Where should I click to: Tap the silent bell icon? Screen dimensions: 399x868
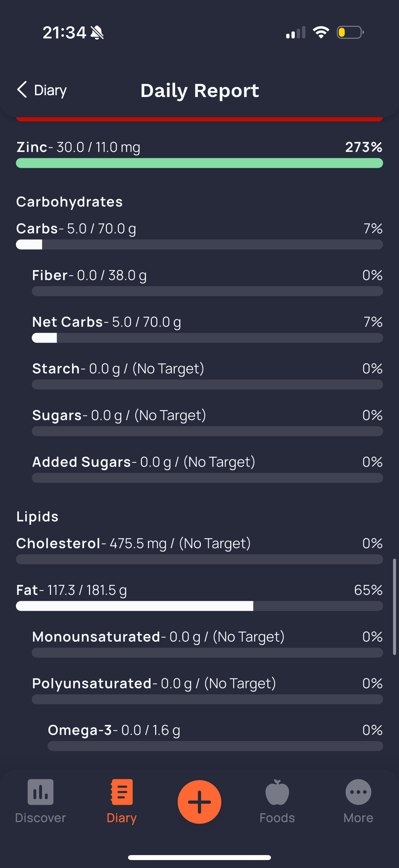(97, 33)
